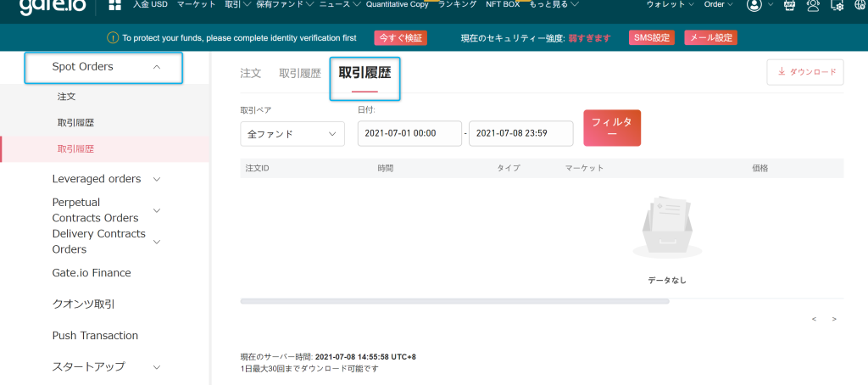The height and width of the screenshot is (385, 868).
Task: Click the メール設定 button
Action: (711, 37)
